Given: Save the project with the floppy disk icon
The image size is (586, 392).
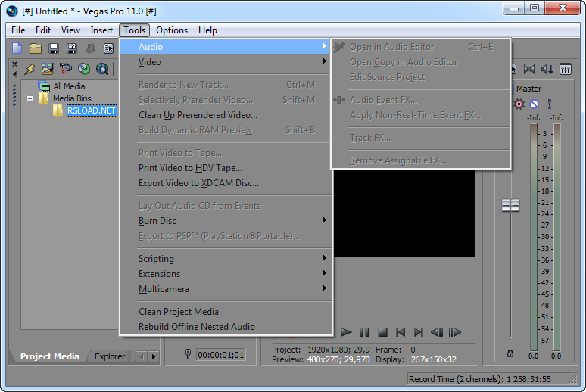Looking at the screenshot, I should (54, 48).
